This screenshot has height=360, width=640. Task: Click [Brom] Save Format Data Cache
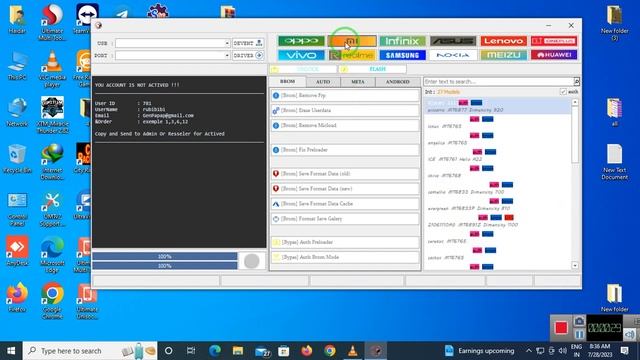[x=345, y=203]
